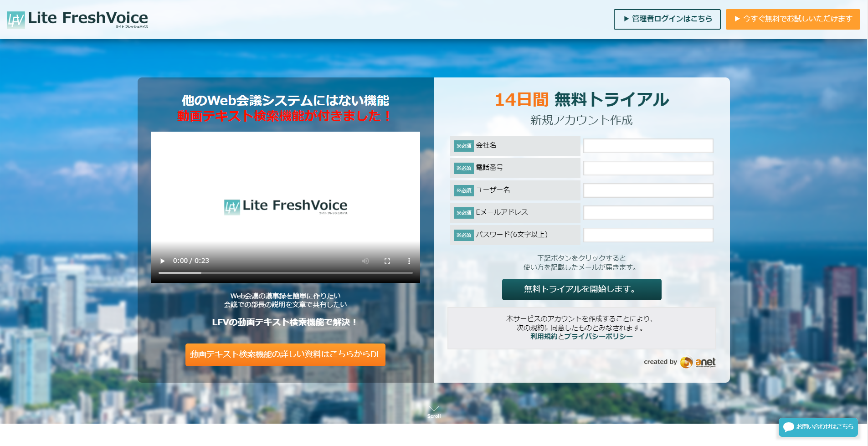Click 無料トライアルを開始します button

581,289
